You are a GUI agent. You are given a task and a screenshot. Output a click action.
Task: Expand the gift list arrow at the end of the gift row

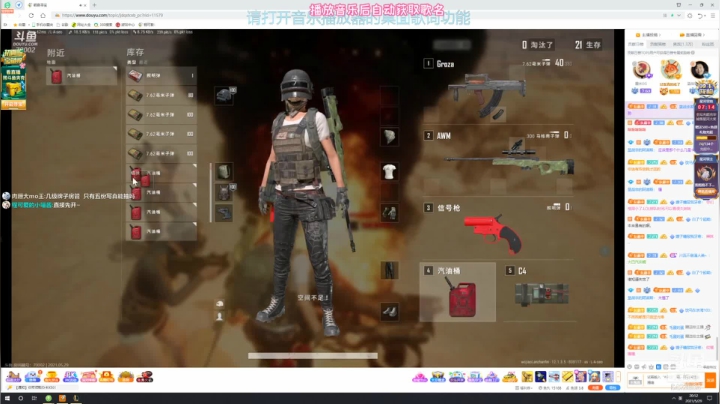pyautogui.click(x=618, y=377)
